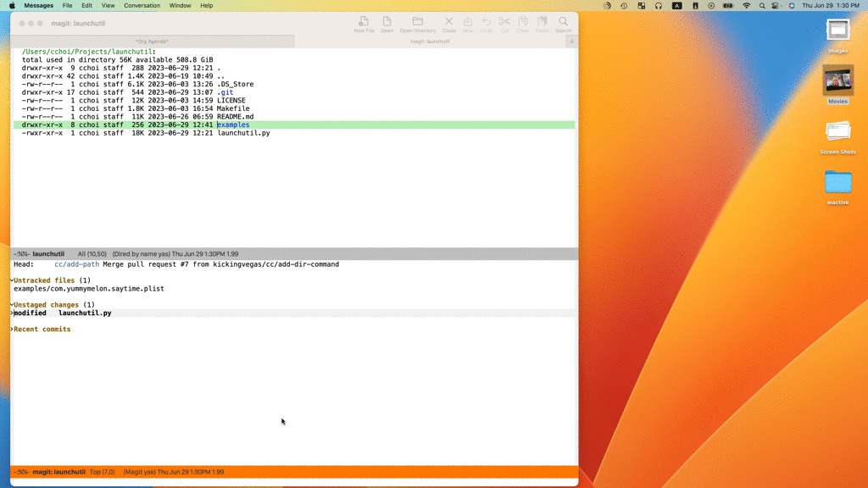Collapse the Unstaged changes section
868x488 pixels.
tap(12, 305)
